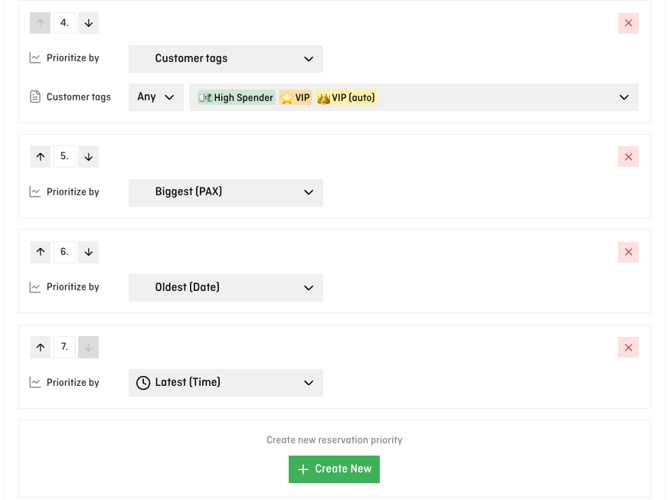The image size is (670, 500).
Task: Click the priority number 5 field
Action: [64, 156]
